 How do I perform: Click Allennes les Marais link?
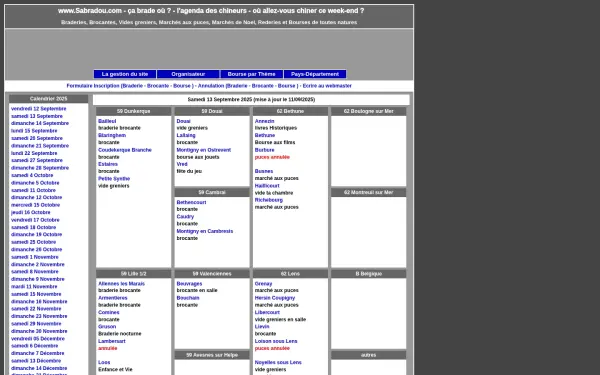(x=122, y=284)
